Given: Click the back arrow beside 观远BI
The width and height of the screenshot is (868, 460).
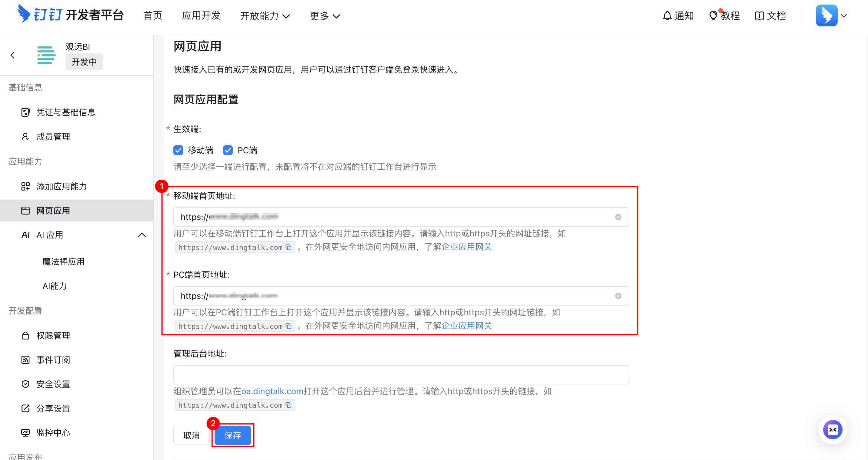Looking at the screenshot, I should pyautogui.click(x=13, y=55).
